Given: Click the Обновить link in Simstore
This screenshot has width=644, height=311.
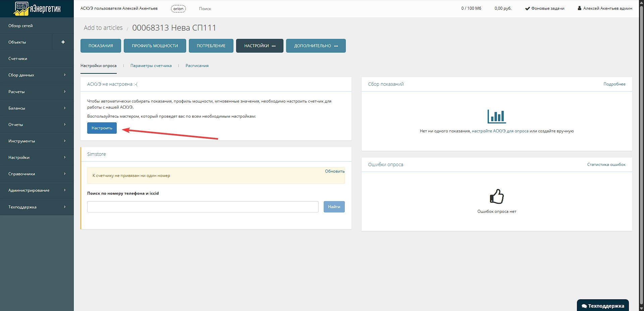Looking at the screenshot, I should coord(334,171).
